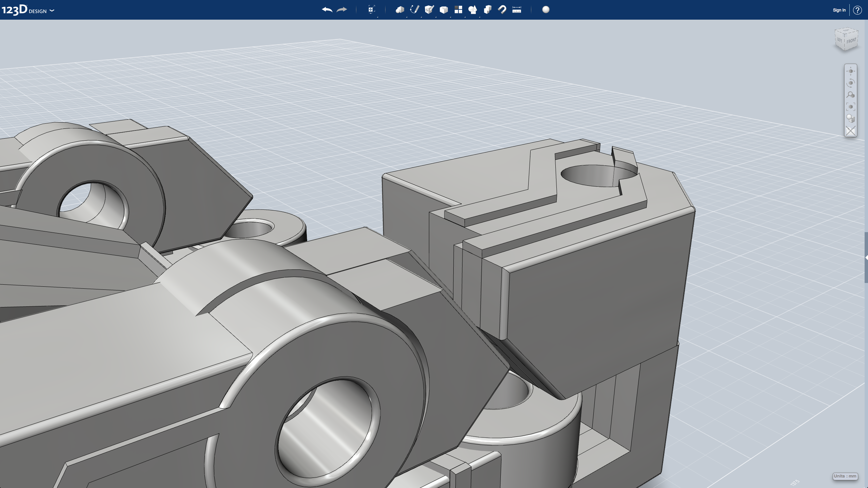Open the Help question mark

click(857, 10)
